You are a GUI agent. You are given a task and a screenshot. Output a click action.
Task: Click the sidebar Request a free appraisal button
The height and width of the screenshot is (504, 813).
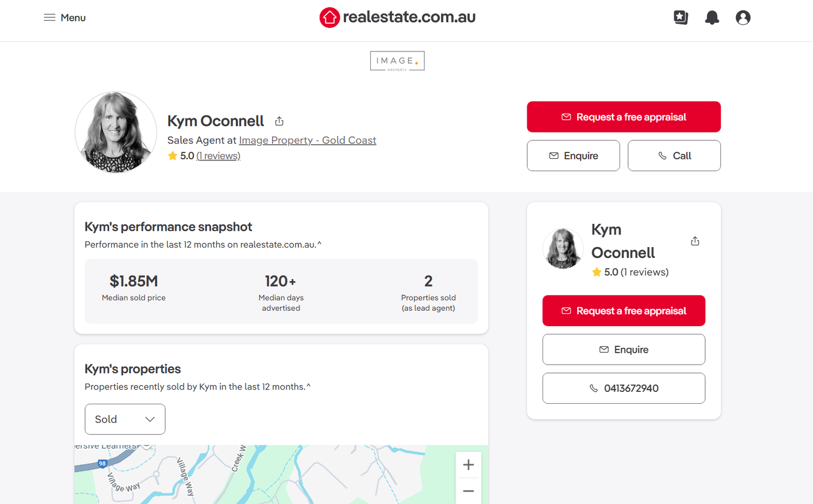(x=623, y=311)
